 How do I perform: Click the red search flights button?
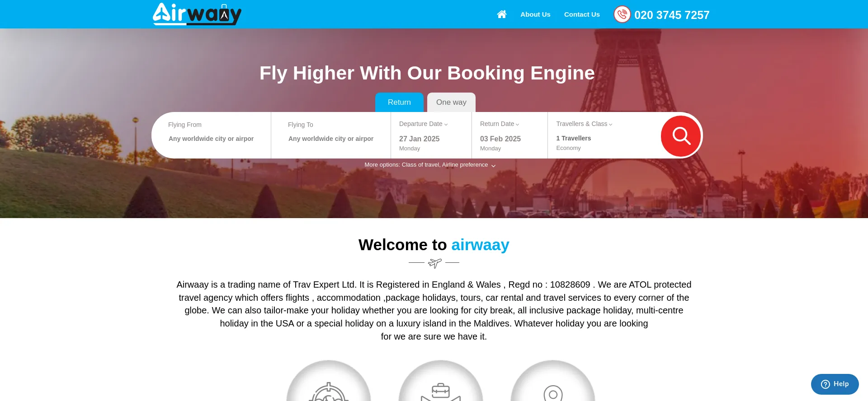tap(681, 136)
